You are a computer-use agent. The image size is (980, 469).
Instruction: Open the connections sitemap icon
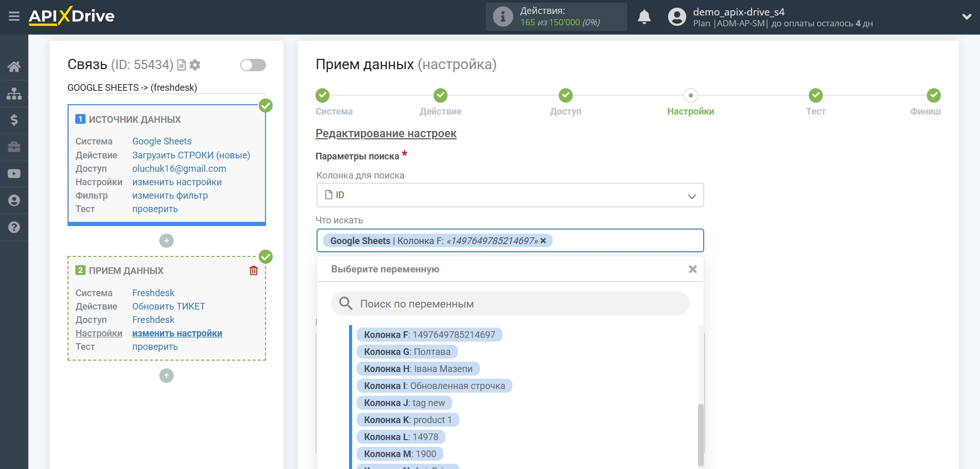pyautogui.click(x=14, y=93)
